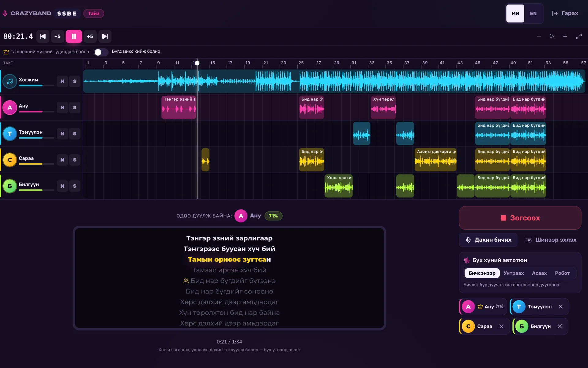The width and height of the screenshot is (588, 368).
Task: Select Ану's 'Хүн төрөл' clip
Action: 383,107
